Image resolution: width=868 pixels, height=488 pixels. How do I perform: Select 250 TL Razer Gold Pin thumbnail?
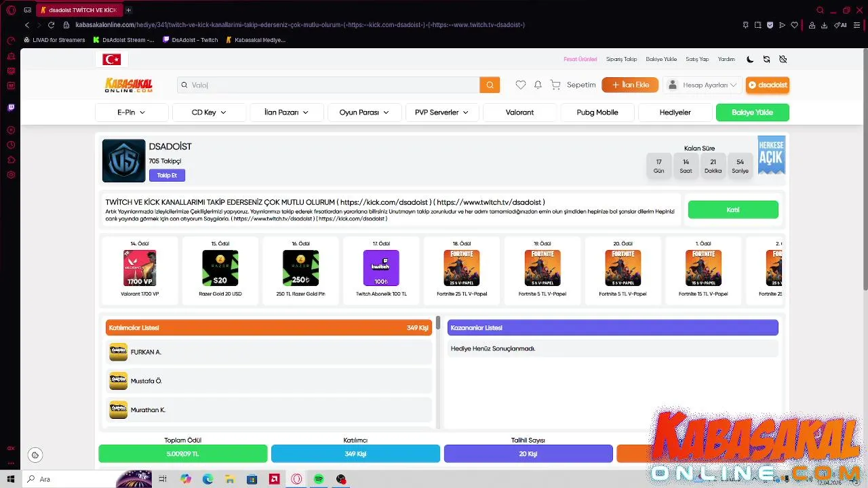[x=300, y=268]
